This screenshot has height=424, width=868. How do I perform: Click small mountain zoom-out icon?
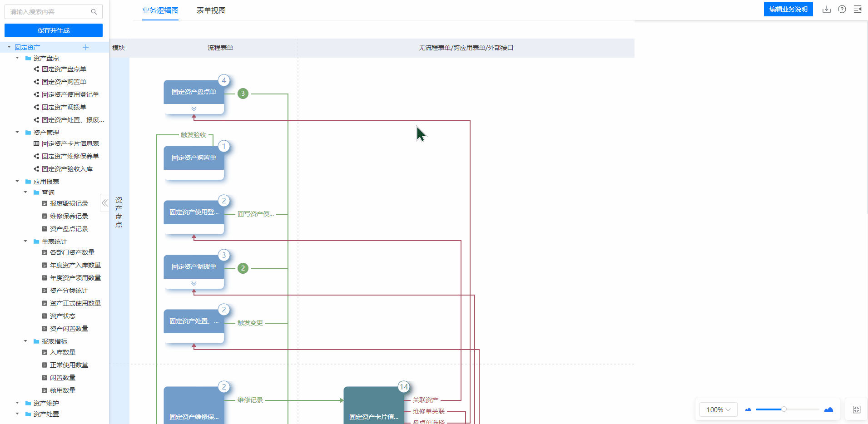(748, 409)
